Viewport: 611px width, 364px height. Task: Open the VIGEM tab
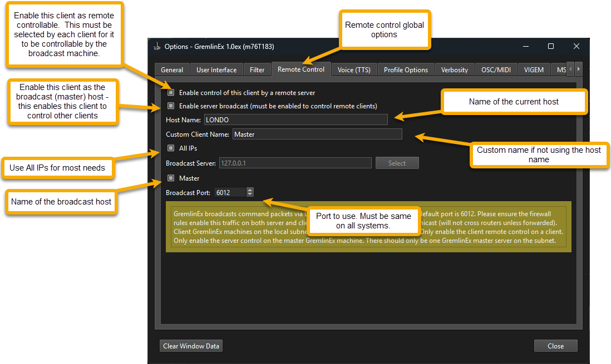tap(534, 70)
